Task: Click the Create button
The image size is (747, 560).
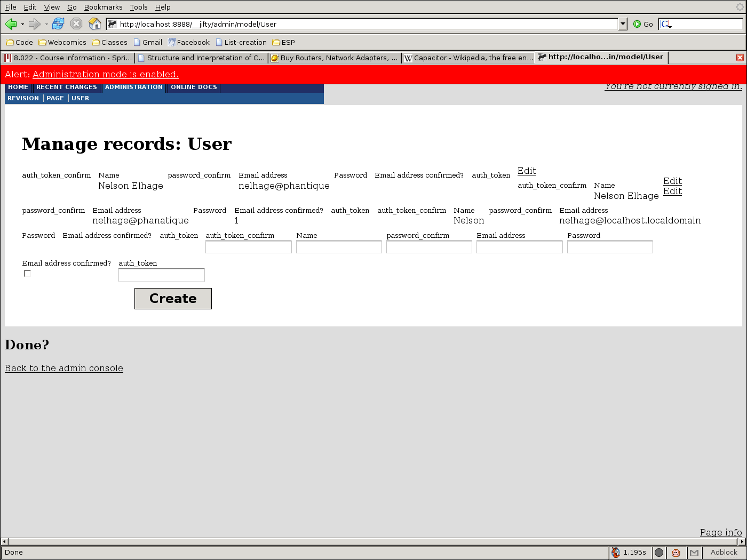Action: tap(173, 299)
